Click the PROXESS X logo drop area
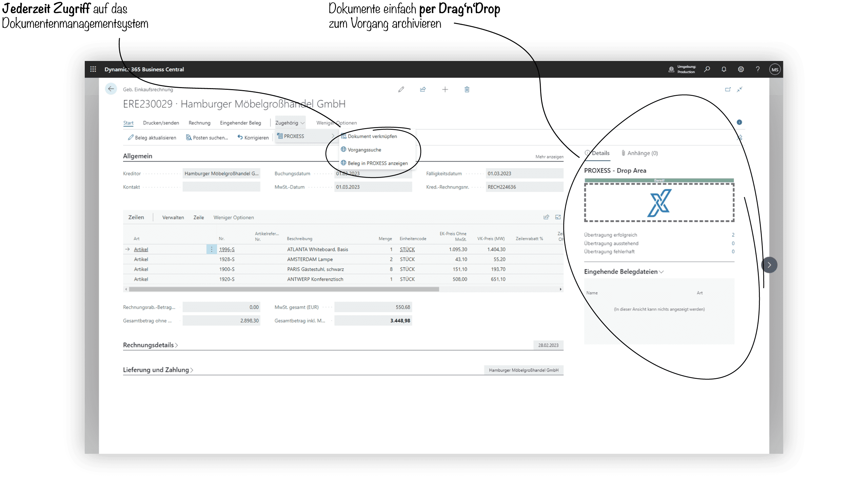 (659, 203)
